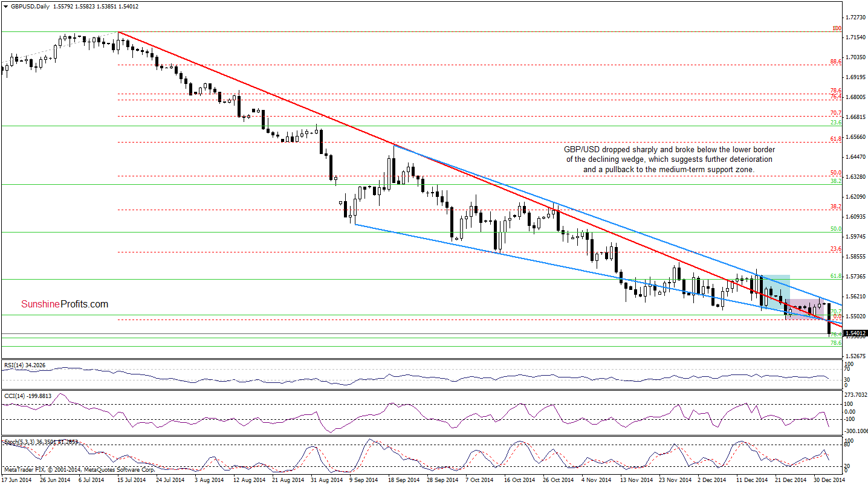
Task: Select the GBP/USD dropped sharply annotation text
Action: click(669, 159)
